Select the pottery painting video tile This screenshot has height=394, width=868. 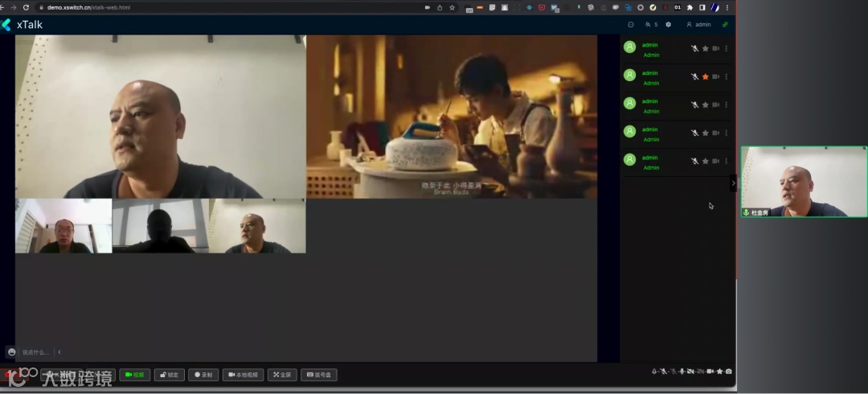click(x=452, y=117)
